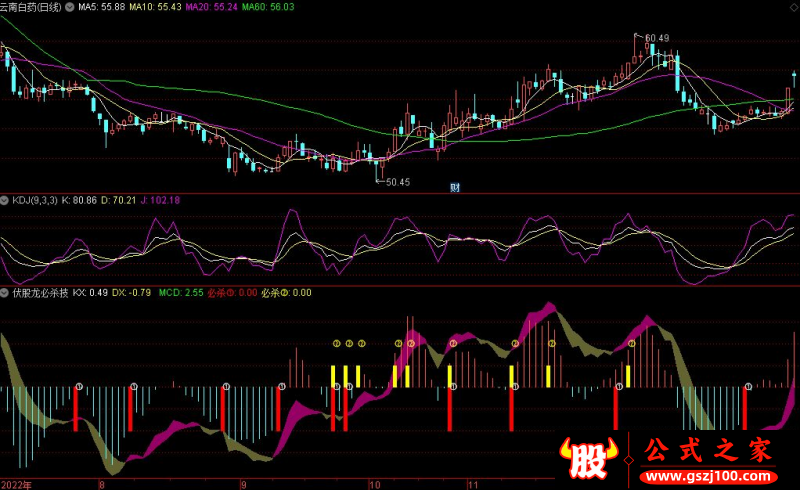Select the MA10: 55.43 label
The width and height of the screenshot is (800, 490).
pyautogui.click(x=155, y=7)
